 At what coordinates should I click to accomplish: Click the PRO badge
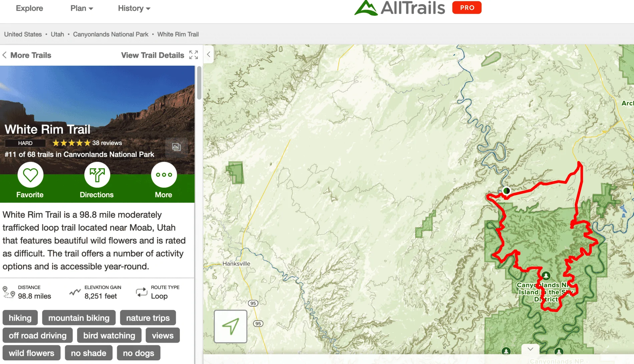(x=467, y=8)
